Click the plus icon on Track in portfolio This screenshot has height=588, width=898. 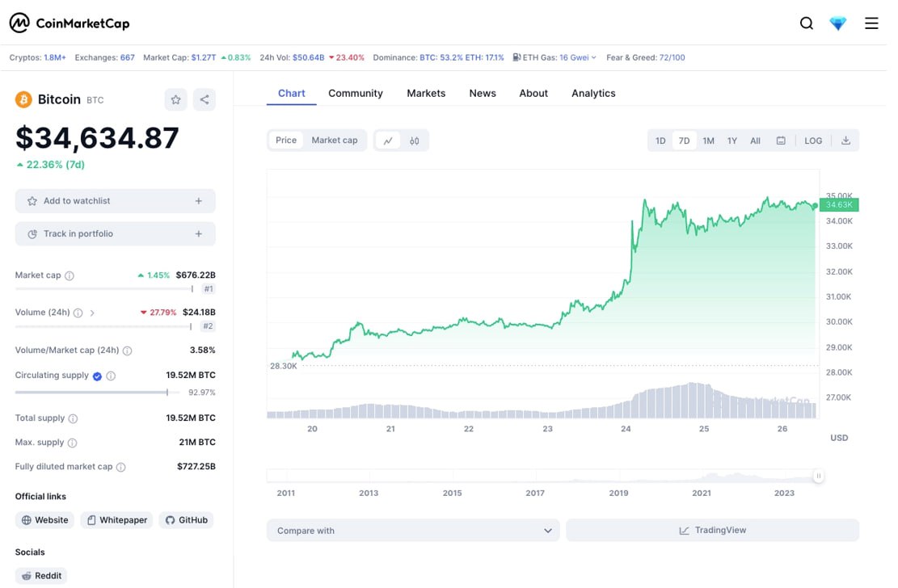[x=199, y=233]
